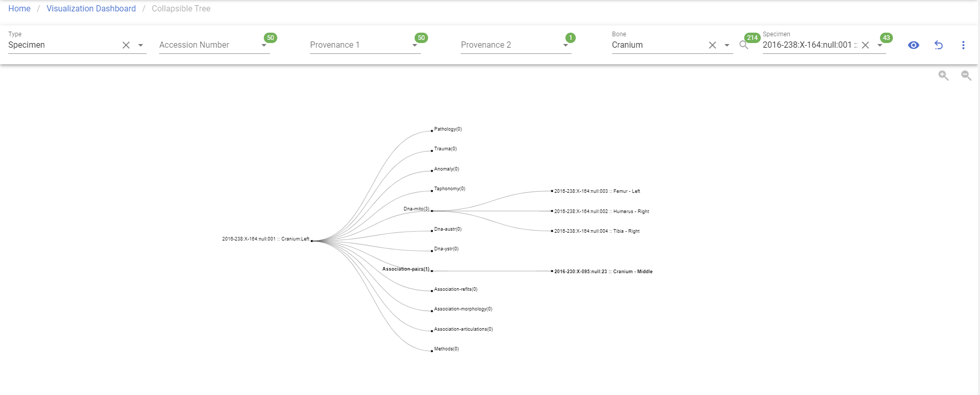Viewport: 980px width, 395px height.
Task: Open Visualization Dashboard breadcrumb link
Action: [x=91, y=8]
